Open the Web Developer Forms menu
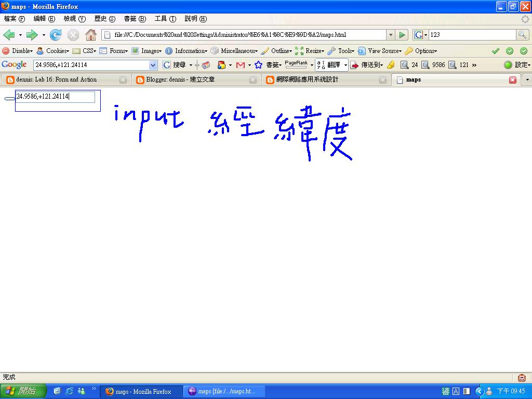This screenshot has height=399, width=532. click(114, 51)
